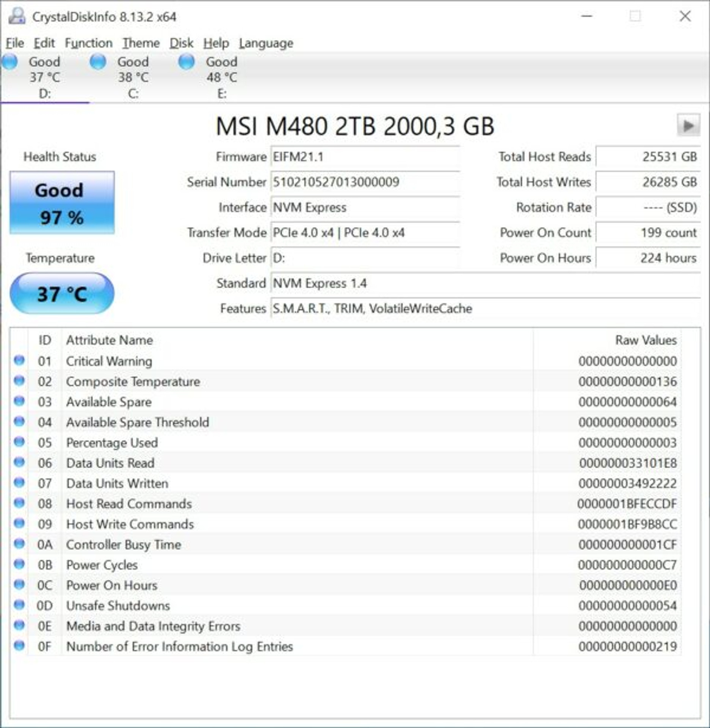Viewport: 710px width, 728px height.
Task: Click the Rotation Rate value field
Action: pyautogui.click(x=648, y=207)
